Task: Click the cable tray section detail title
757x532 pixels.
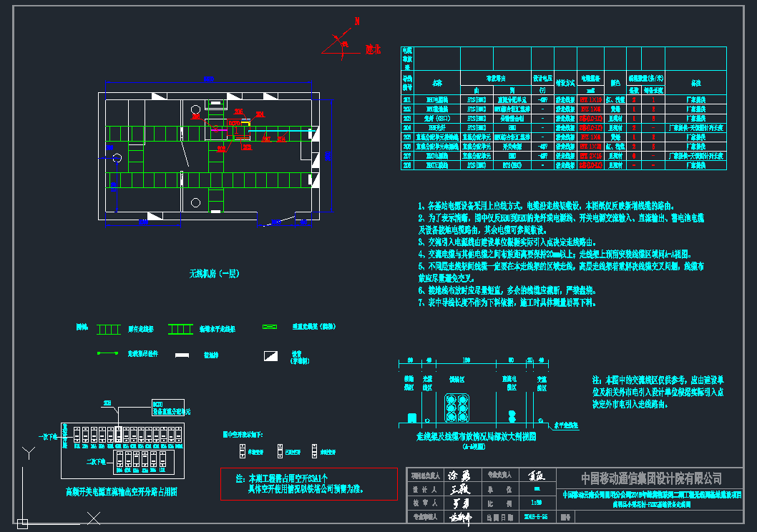Action: (x=476, y=436)
